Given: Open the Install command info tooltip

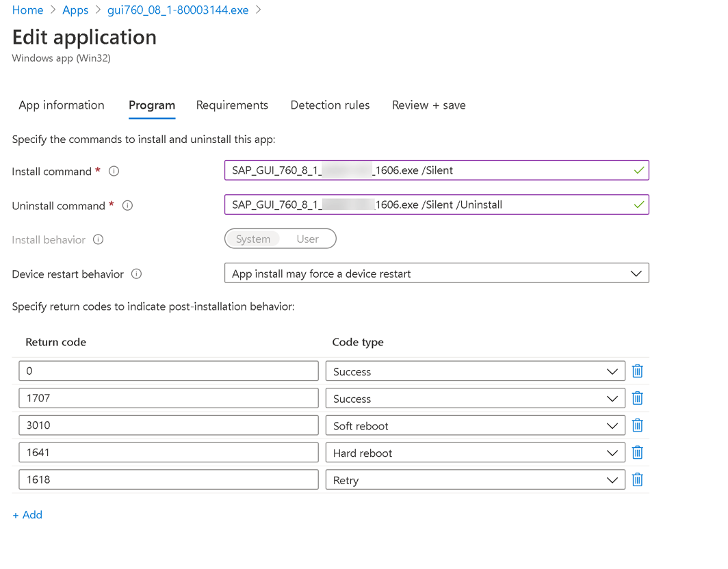Looking at the screenshot, I should coord(114,171).
